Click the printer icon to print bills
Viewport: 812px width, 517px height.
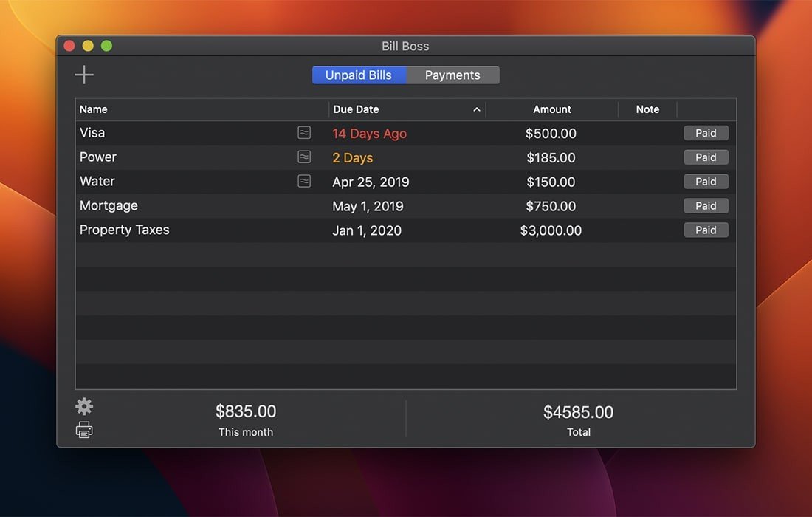point(84,430)
